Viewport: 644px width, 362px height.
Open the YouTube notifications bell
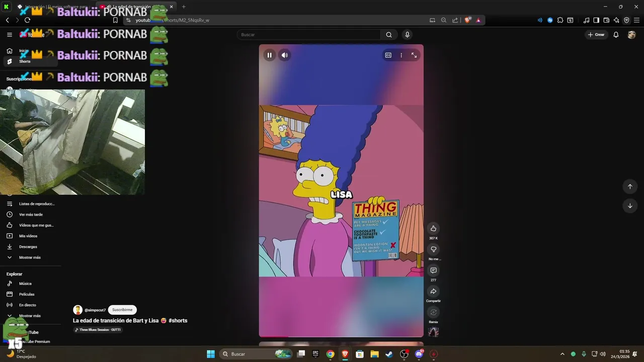click(x=616, y=35)
